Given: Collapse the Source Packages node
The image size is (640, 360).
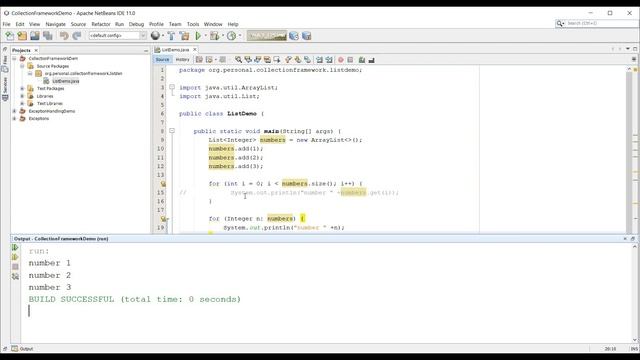Looking at the screenshot, I should coord(22,66).
